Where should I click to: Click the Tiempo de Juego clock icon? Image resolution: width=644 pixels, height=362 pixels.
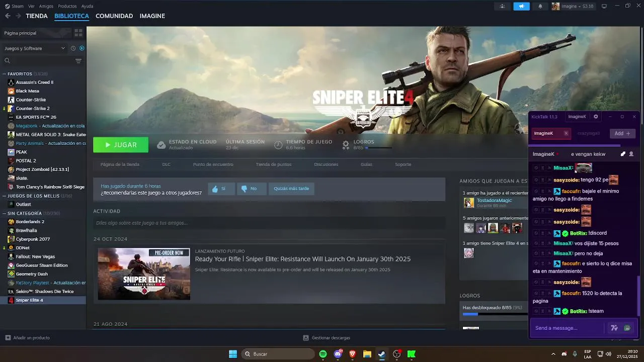278,145
